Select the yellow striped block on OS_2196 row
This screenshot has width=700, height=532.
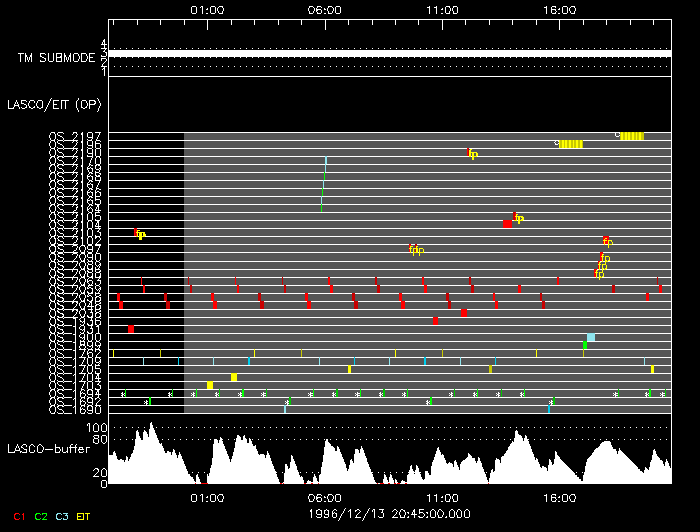pyautogui.click(x=570, y=144)
